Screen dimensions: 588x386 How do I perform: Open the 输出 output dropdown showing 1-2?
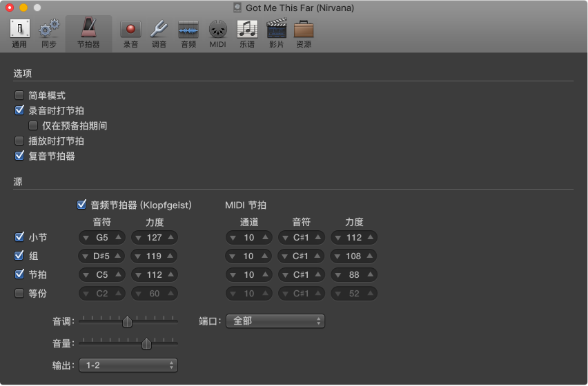point(128,365)
